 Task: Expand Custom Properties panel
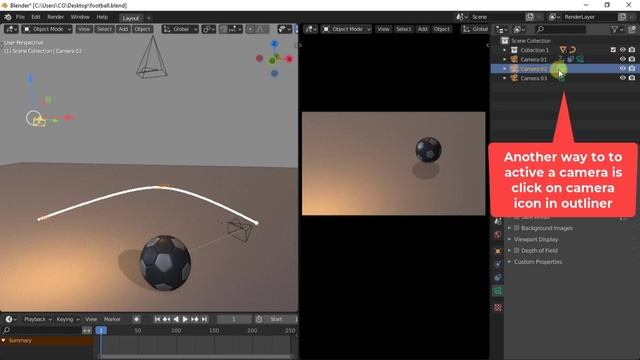[x=509, y=262]
